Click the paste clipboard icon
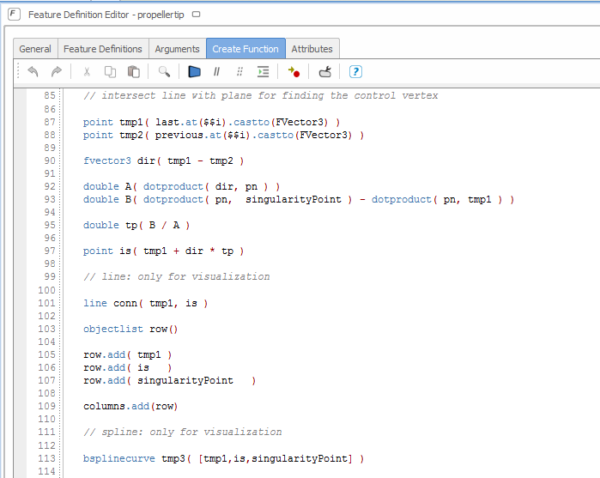The height and width of the screenshot is (478, 600). pyautogui.click(x=133, y=72)
